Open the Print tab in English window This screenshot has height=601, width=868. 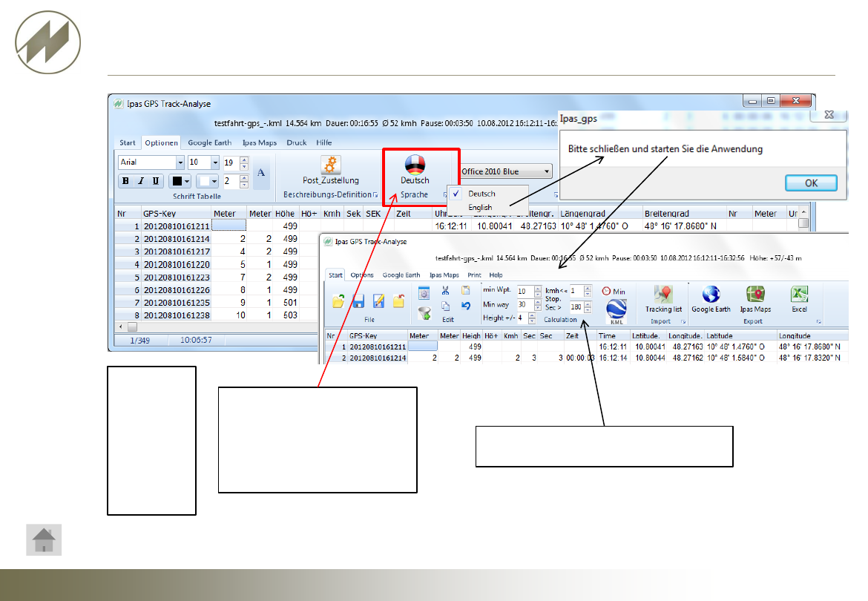point(474,275)
